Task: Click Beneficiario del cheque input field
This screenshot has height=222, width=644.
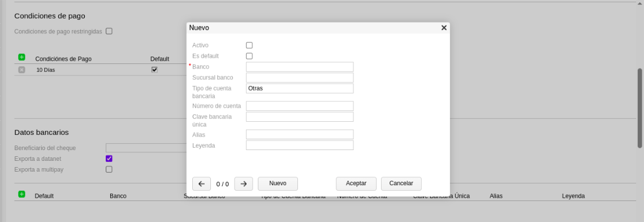Action: coord(146,148)
